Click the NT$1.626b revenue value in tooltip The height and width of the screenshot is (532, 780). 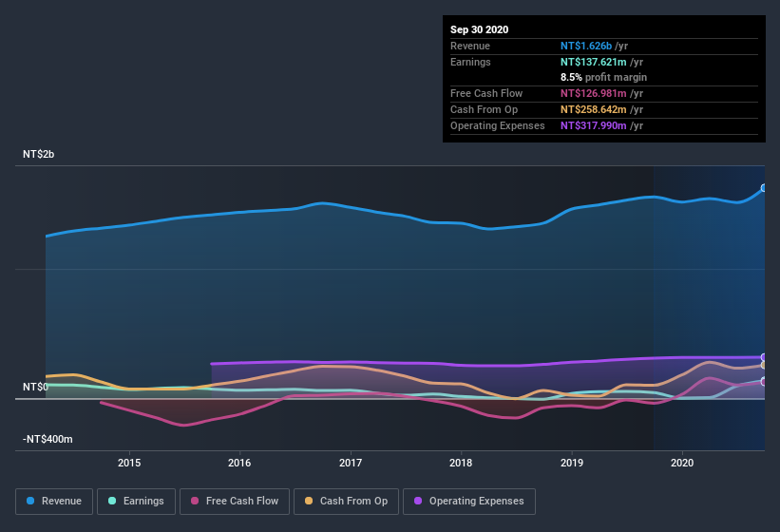coord(586,46)
